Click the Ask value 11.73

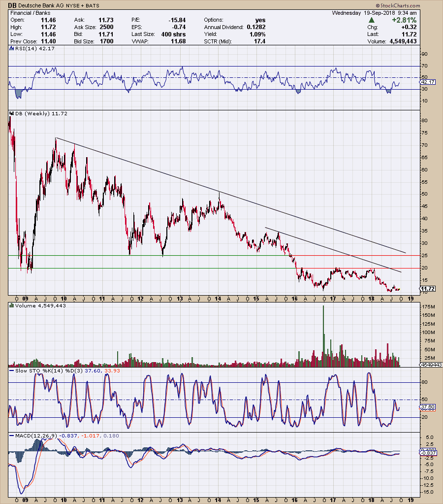tap(106, 20)
